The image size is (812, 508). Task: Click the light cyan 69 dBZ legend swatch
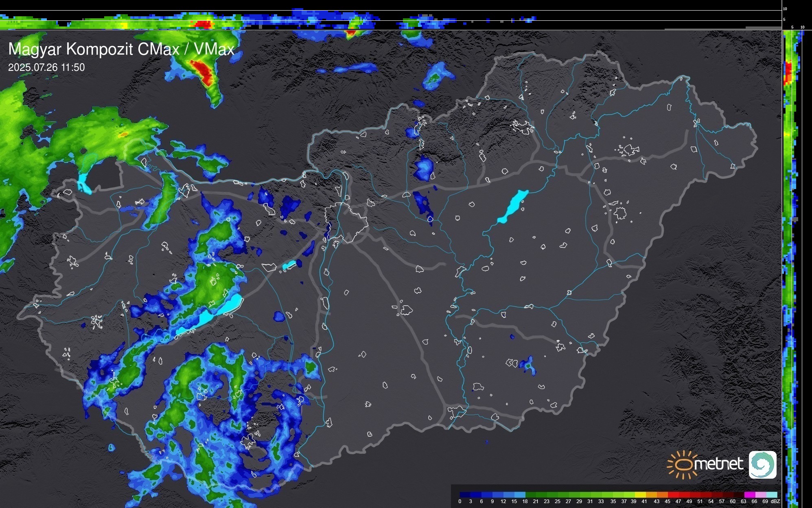pyautogui.click(x=771, y=495)
